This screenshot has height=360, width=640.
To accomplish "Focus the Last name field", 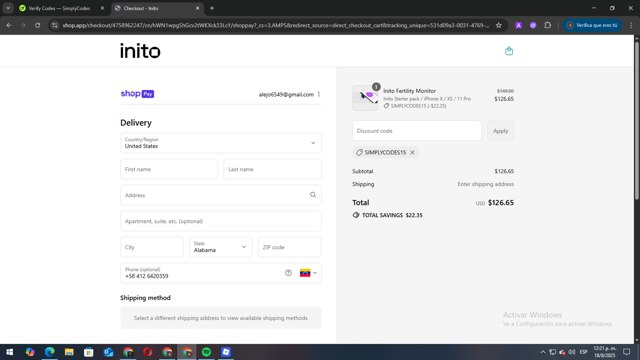I will point(272,169).
